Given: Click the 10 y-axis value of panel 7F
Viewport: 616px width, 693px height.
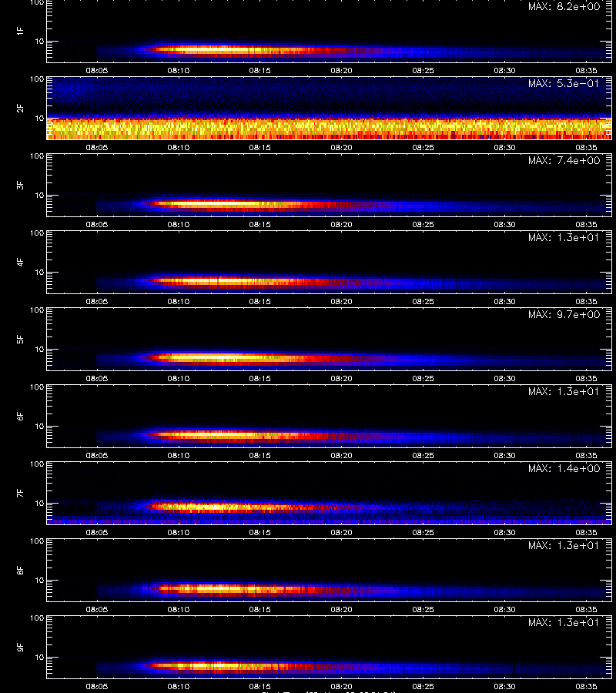Looking at the screenshot, I should 39,503.
